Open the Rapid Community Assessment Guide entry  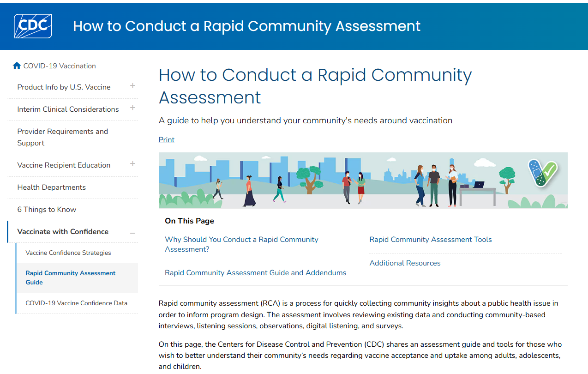tap(70, 277)
